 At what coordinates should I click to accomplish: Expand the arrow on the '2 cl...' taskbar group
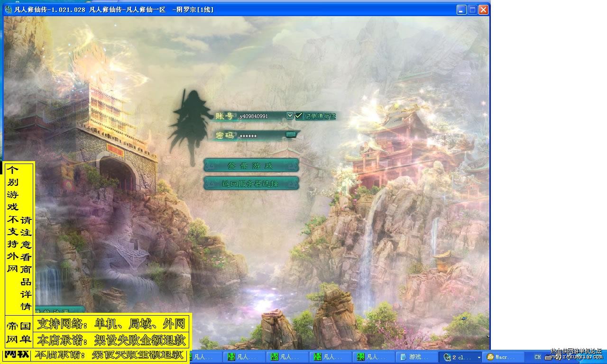479,357
